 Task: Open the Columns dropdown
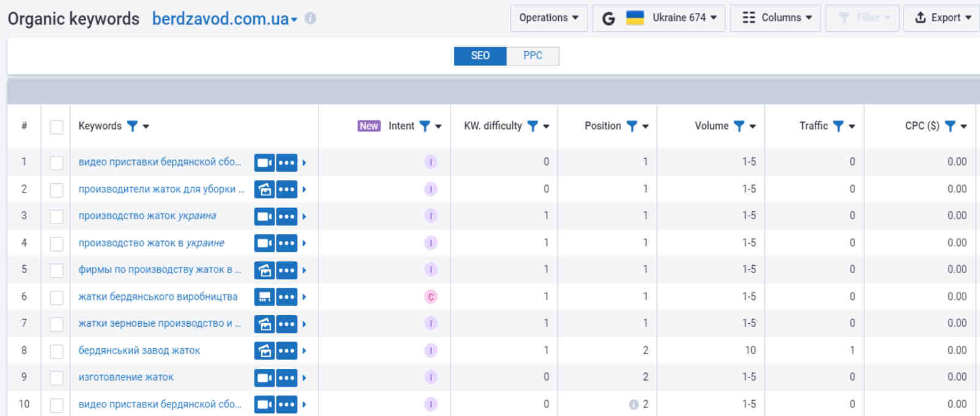coord(775,18)
